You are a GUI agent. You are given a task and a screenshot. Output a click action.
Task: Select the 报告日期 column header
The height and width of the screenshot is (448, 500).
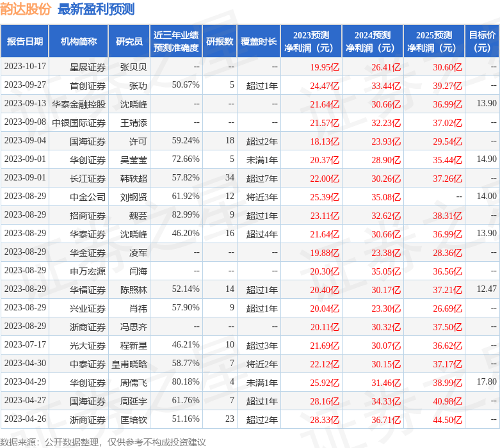(x=25, y=41)
